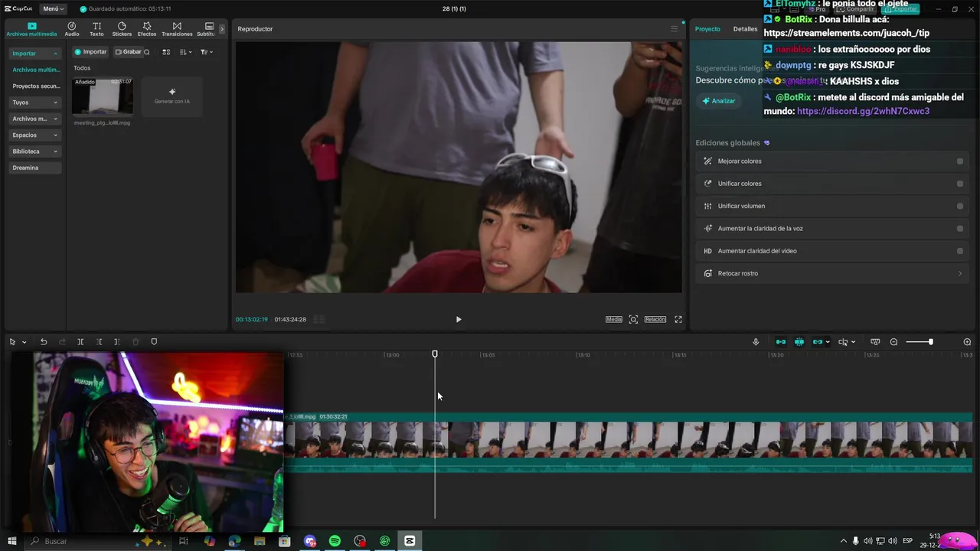Viewport: 980px width, 551px height.
Task: Open the Stickers tab
Action: coord(122,29)
